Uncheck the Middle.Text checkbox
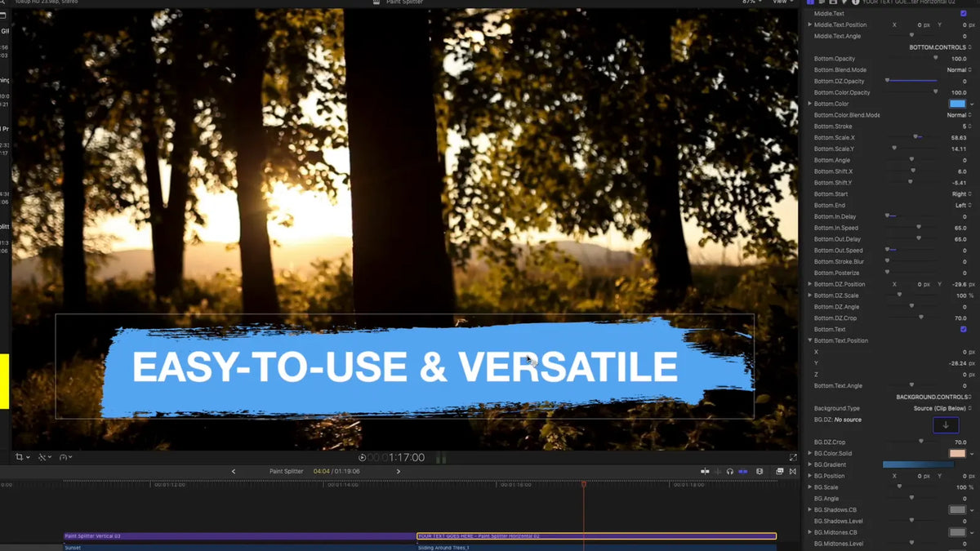This screenshot has width=980, height=551. coord(964,14)
